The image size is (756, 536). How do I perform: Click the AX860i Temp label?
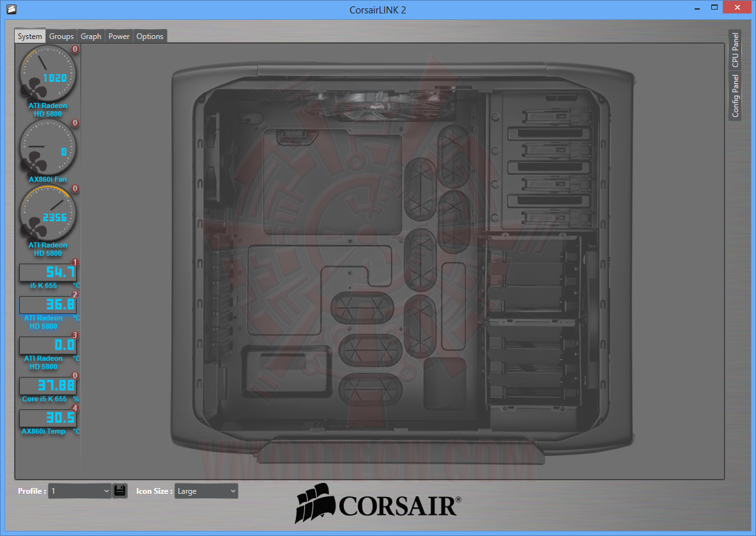43,431
